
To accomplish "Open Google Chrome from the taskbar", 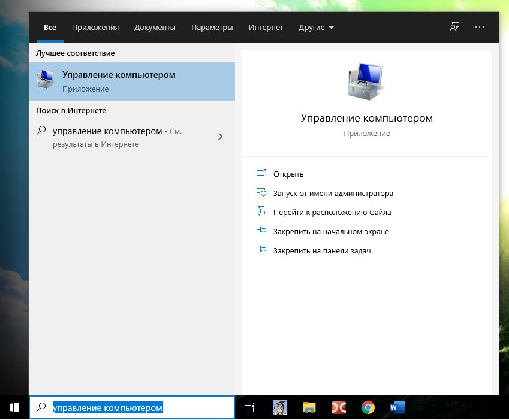I will pyautogui.click(x=368, y=407).
